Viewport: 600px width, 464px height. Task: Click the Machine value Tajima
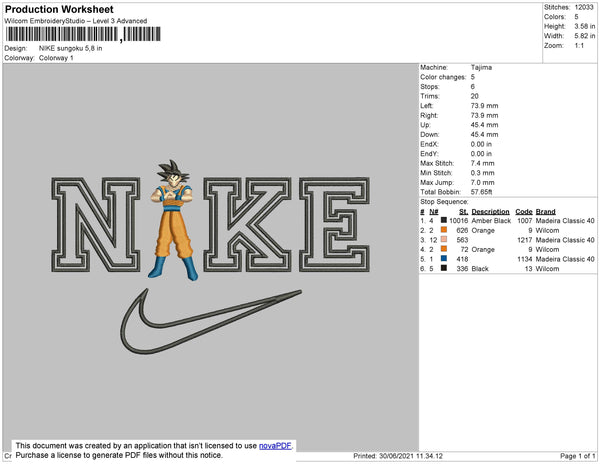pos(481,67)
